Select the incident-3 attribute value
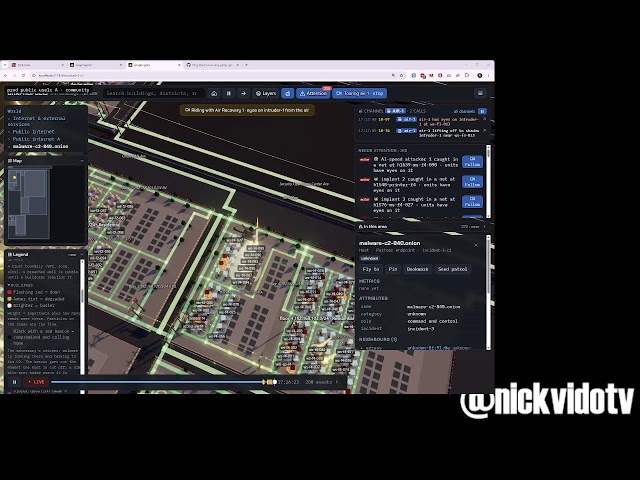Image resolution: width=640 pixels, height=480 pixels. [x=420, y=329]
